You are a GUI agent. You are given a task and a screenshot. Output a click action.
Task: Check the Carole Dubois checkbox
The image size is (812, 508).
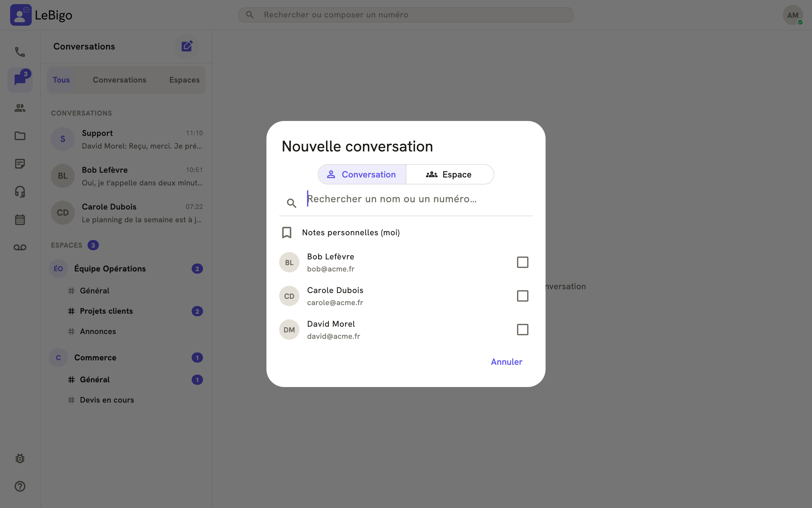point(522,296)
